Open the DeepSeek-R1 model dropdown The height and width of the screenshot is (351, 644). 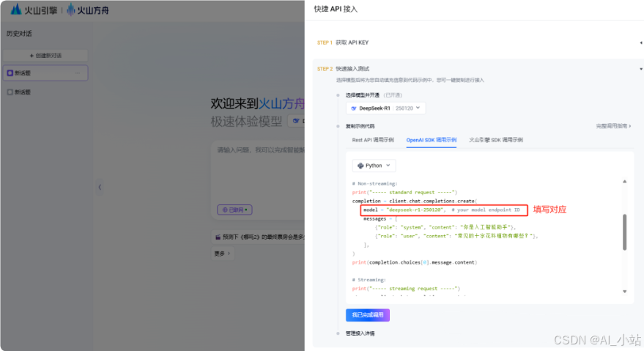click(386, 108)
